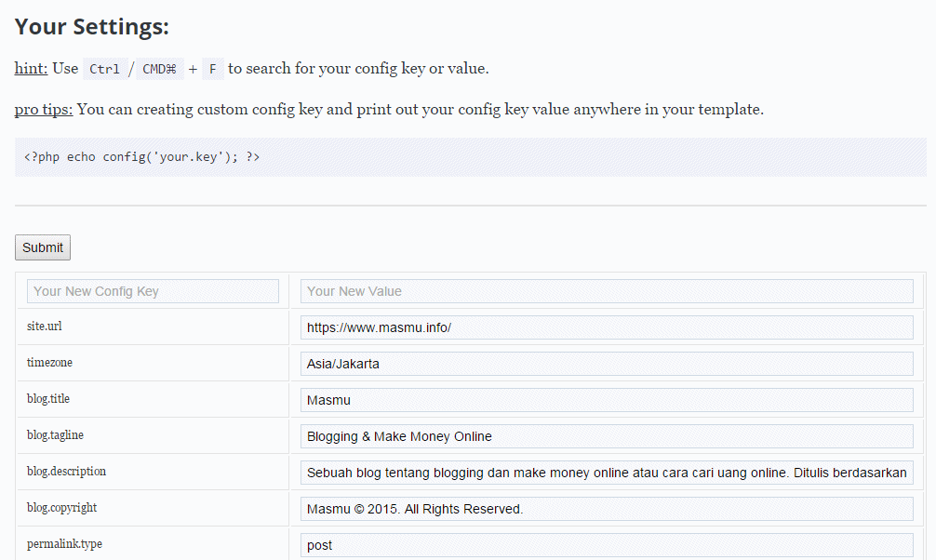Click the underlined hint: text
This screenshot has height=560, width=936.
point(31,68)
